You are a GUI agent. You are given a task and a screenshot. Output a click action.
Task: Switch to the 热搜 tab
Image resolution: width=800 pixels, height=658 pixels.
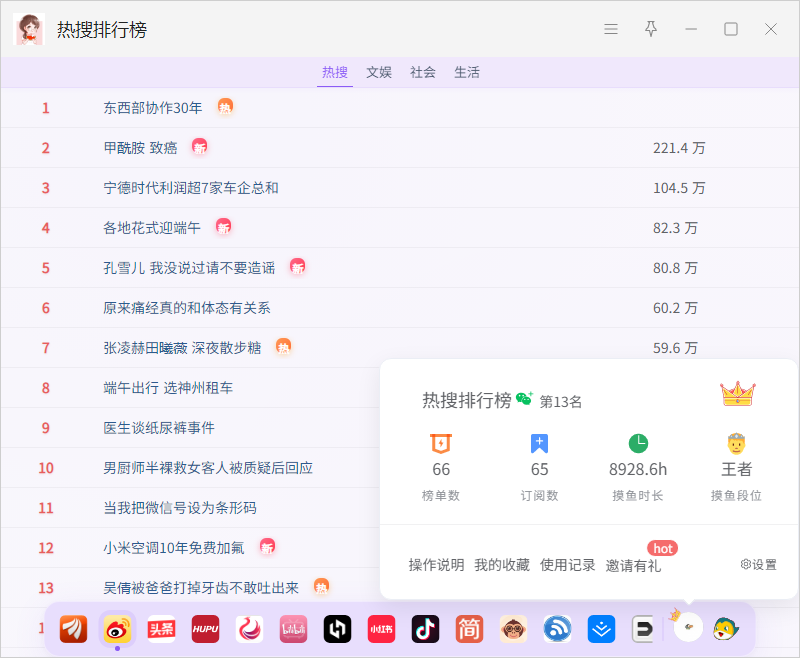[335, 72]
